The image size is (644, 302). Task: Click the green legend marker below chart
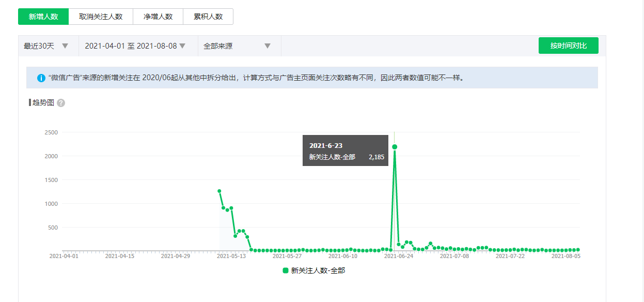(286, 270)
